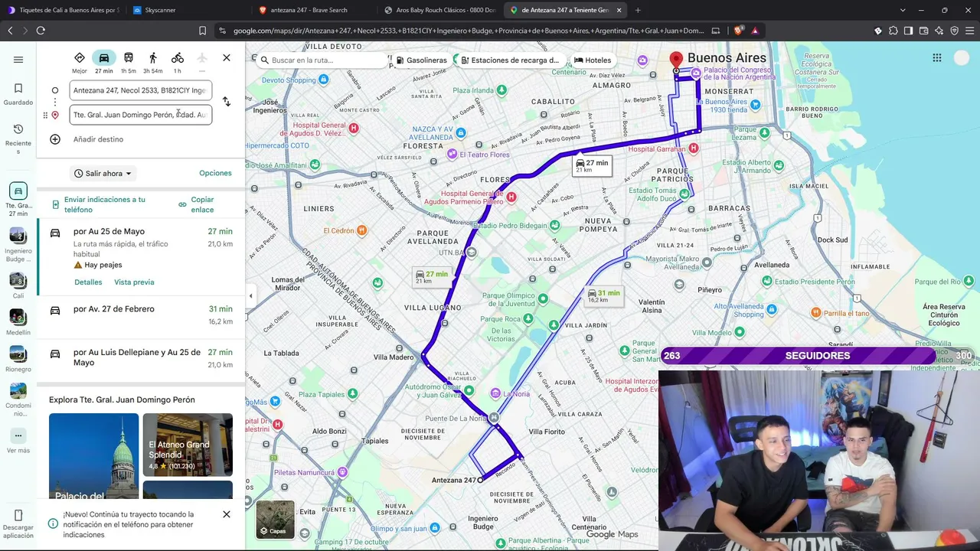This screenshot has width=980, height=551.
Task: Switch to the Aros Baby Rouch tab
Action: pyautogui.click(x=440, y=10)
